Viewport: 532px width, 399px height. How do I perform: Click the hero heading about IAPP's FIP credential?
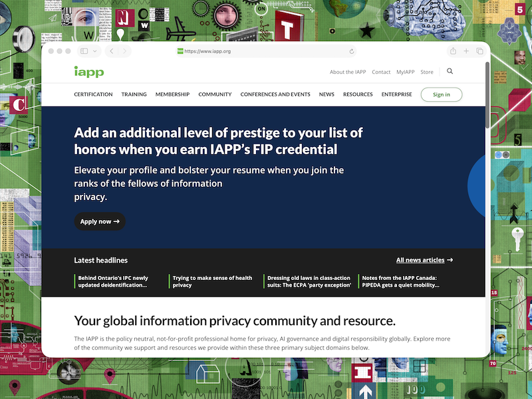coord(218,141)
